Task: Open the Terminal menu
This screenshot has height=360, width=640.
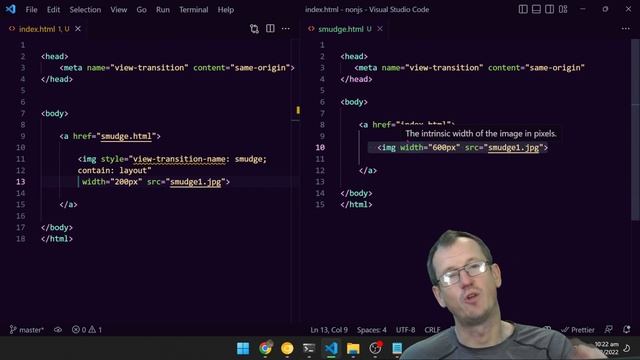Action: pos(193,9)
